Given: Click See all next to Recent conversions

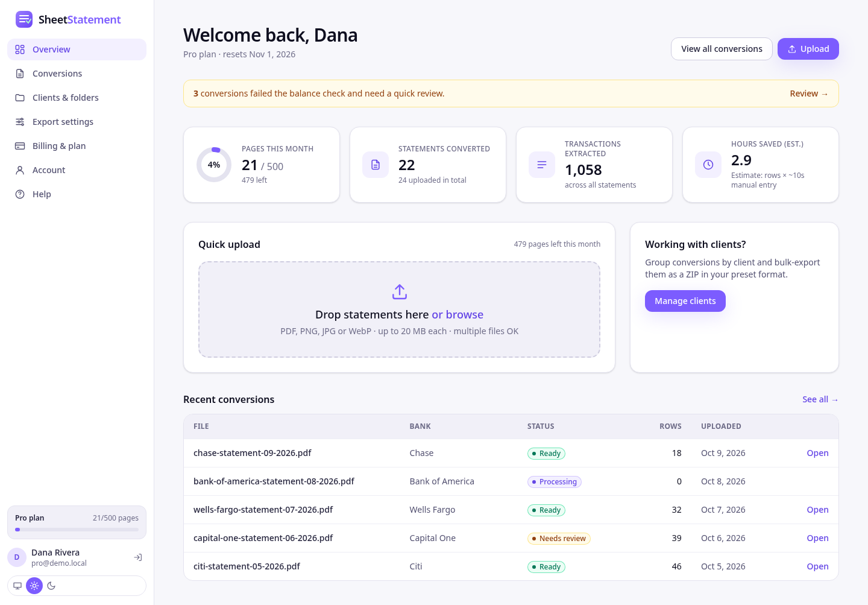Looking at the screenshot, I should (x=820, y=399).
